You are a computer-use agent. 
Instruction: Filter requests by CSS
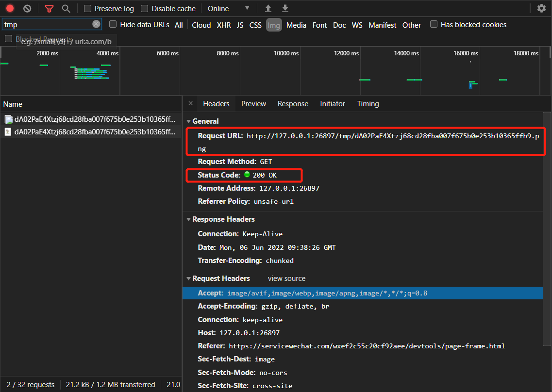(255, 25)
